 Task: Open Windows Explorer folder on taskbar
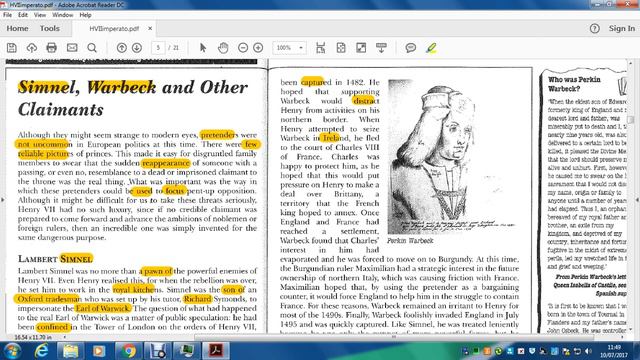(70, 351)
